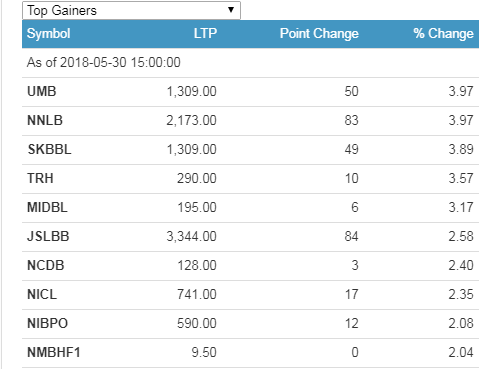
Task: Click NMBHF1's percent change 2.04
Action: click(461, 352)
